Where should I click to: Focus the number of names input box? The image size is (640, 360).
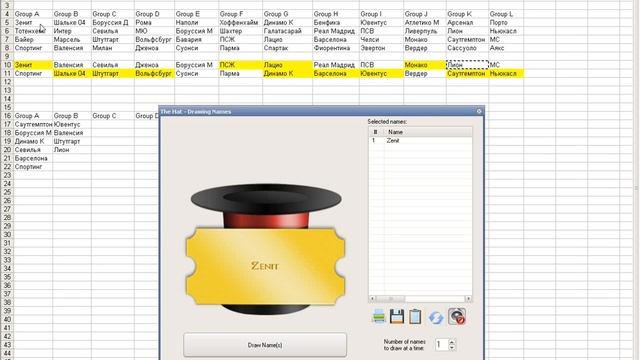coord(441,344)
